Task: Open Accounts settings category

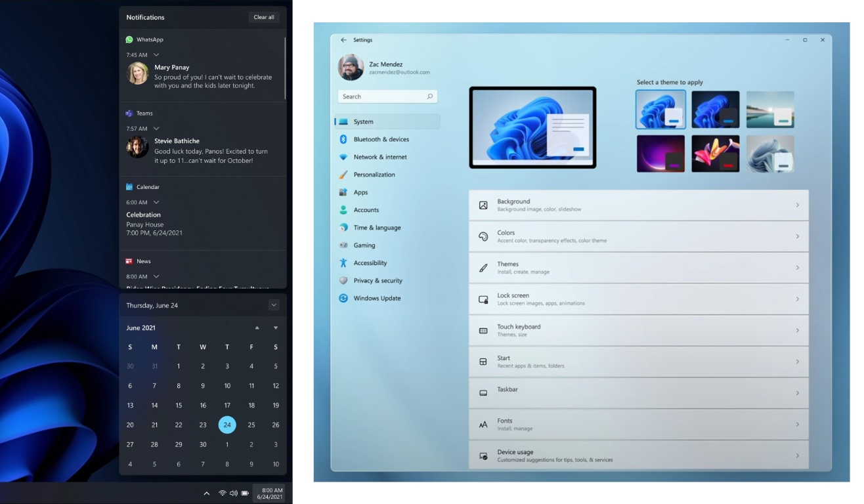Action: pyautogui.click(x=387, y=210)
